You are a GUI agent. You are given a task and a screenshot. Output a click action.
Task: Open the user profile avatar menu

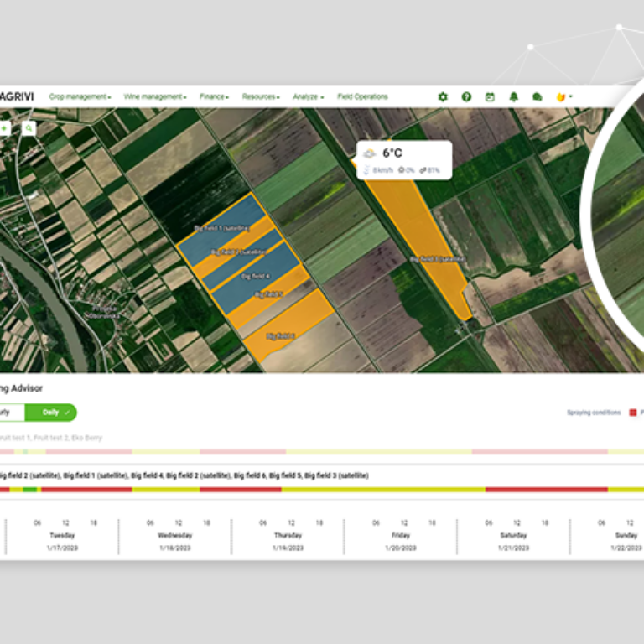[x=563, y=97]
